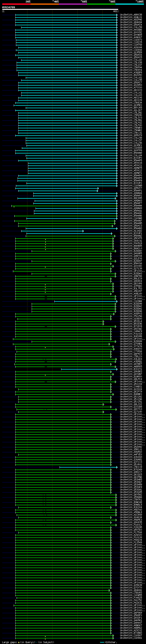
Task: Click the UniRef100_Q5CHT5 hit label
Action: 131,238
